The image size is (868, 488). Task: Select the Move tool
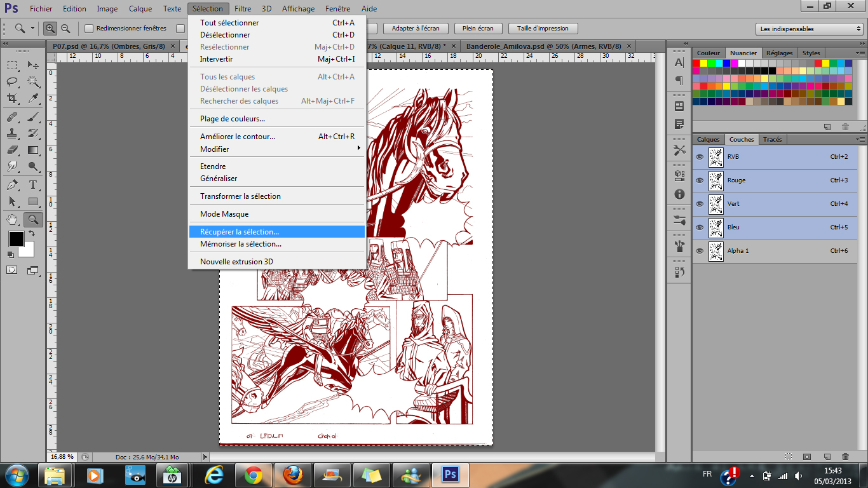click(x=33, y=65)
